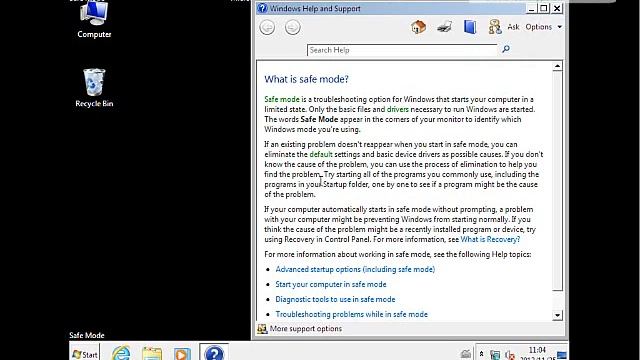Screen dimensions: 640x360
Task: Select the Recycle Bin desktop icon
Action: pos(94,88)
